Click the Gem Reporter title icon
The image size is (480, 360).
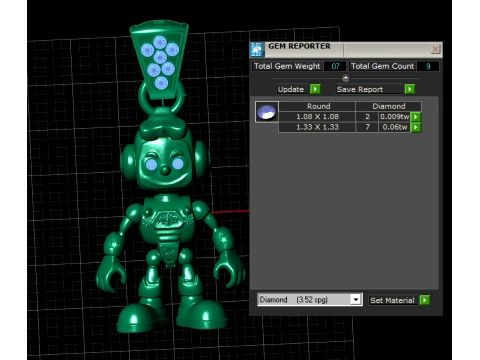tap(257, 49)
